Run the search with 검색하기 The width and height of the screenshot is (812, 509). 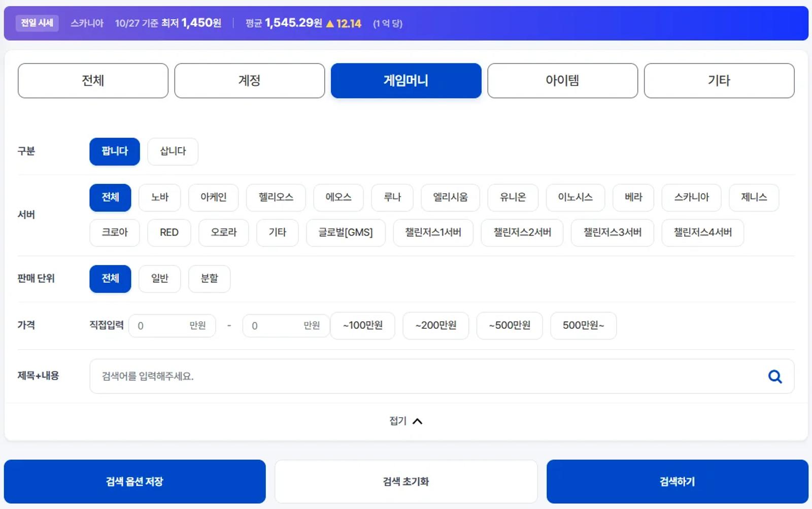coord(678,482)
